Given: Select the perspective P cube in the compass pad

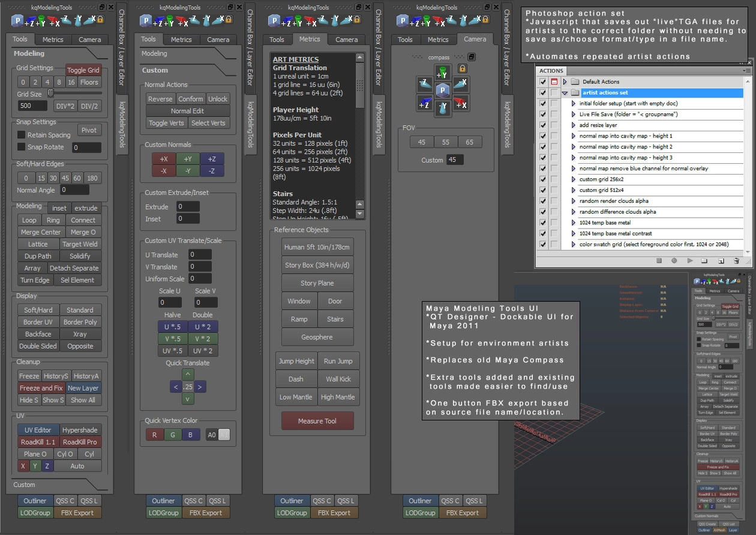Looking at the screenshot, I should pyautogui.click(x=443, y=91).
